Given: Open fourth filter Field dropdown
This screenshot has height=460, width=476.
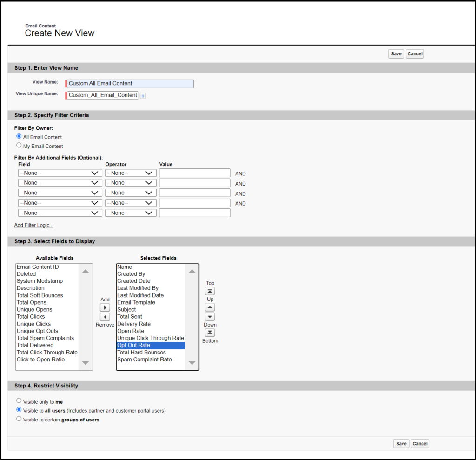Looking at the screenshot, I should [60, 203].
